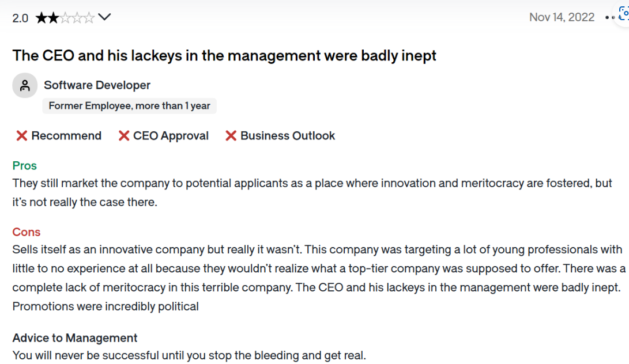Screen dimensions: 629x364
Task: Click the red X beside Business Outlook
Action: click(231, 136)
